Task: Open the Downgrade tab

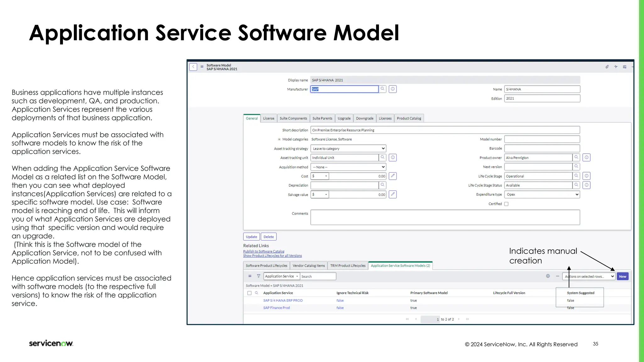Action: 365,118
